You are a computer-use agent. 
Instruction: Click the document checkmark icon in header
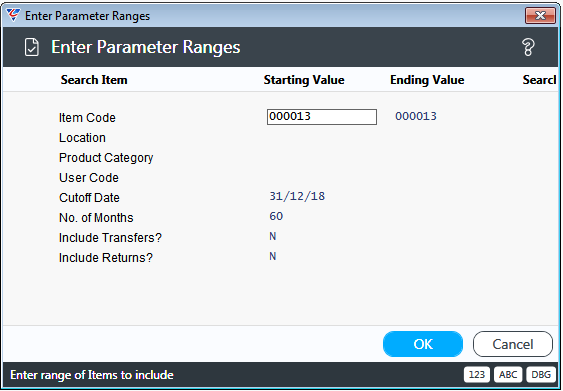coord(32,47)
